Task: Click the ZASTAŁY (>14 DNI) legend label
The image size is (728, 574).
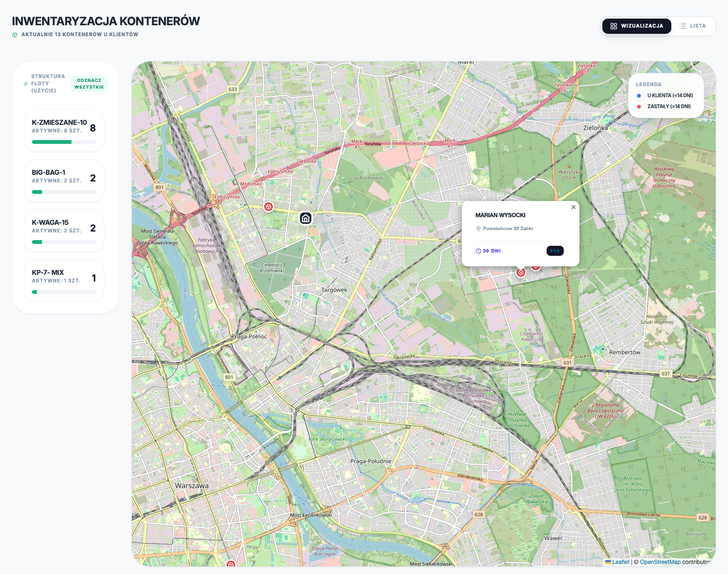Action: point(669,107)
